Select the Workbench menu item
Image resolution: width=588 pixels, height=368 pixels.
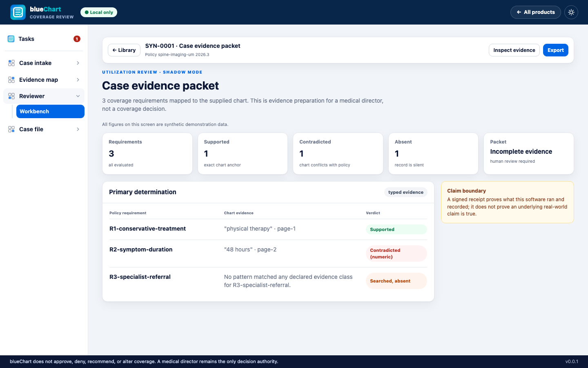point(50,112)
